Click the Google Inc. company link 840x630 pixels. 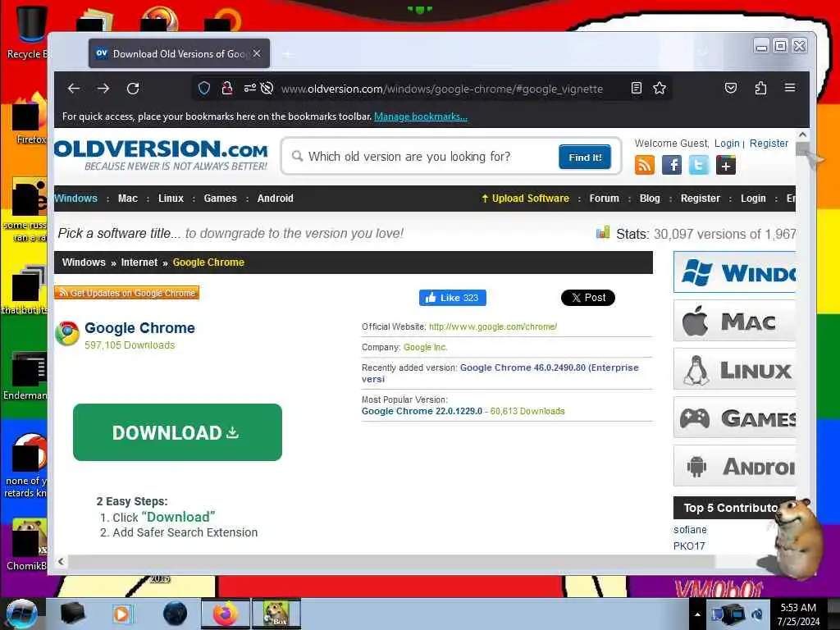click(x=426, y=347)
